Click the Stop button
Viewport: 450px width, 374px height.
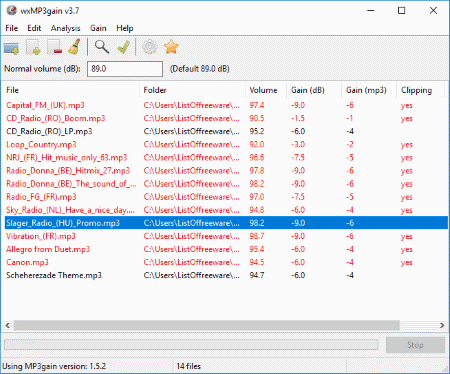tap(415, 345)
